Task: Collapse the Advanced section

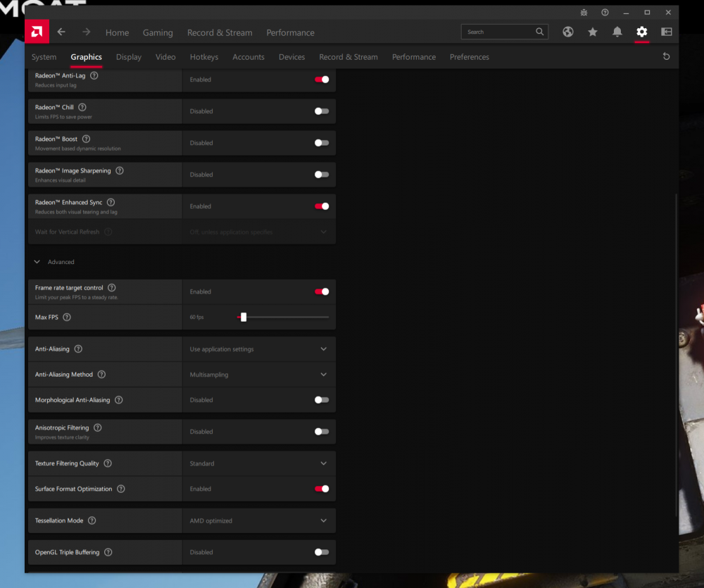Action: coord(37,262)
